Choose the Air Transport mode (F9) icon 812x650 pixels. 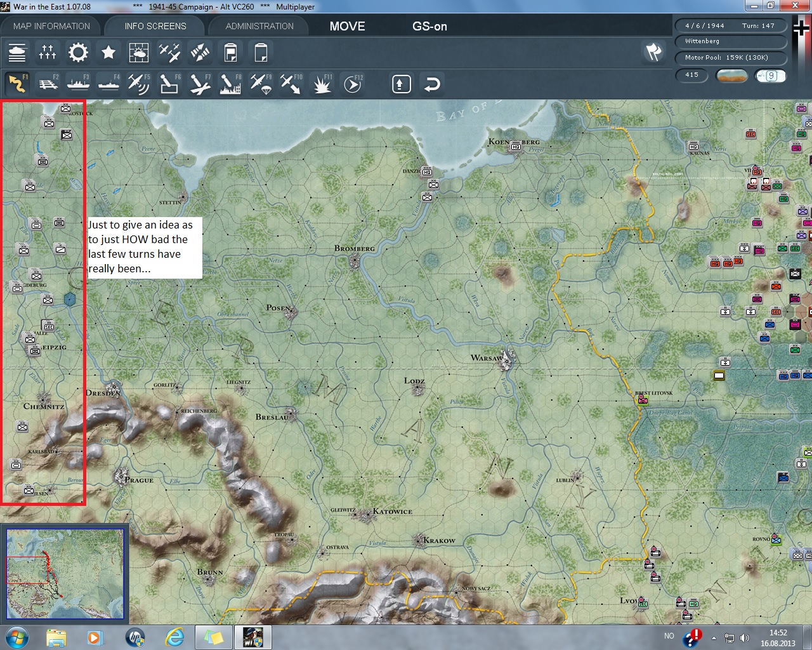[261, 84]
